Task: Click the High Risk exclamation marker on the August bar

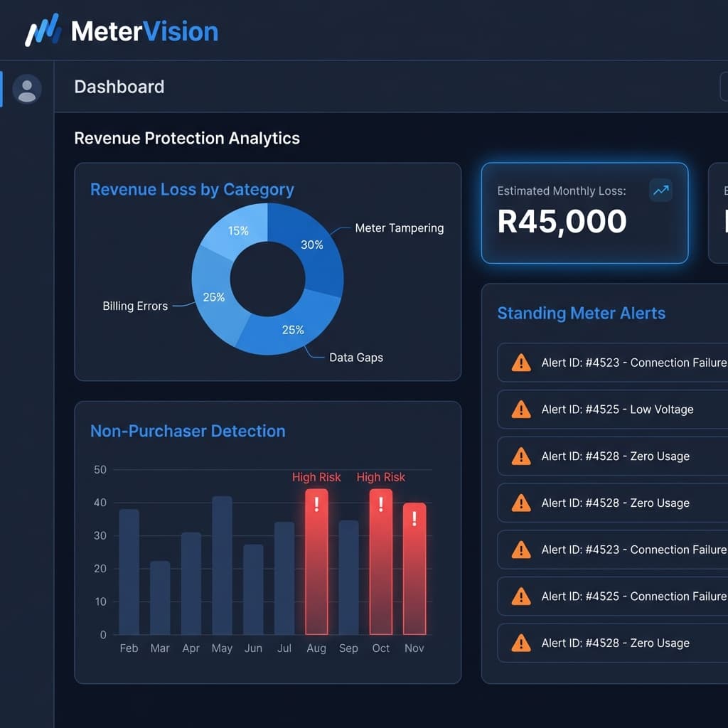Action: (316, 504)
